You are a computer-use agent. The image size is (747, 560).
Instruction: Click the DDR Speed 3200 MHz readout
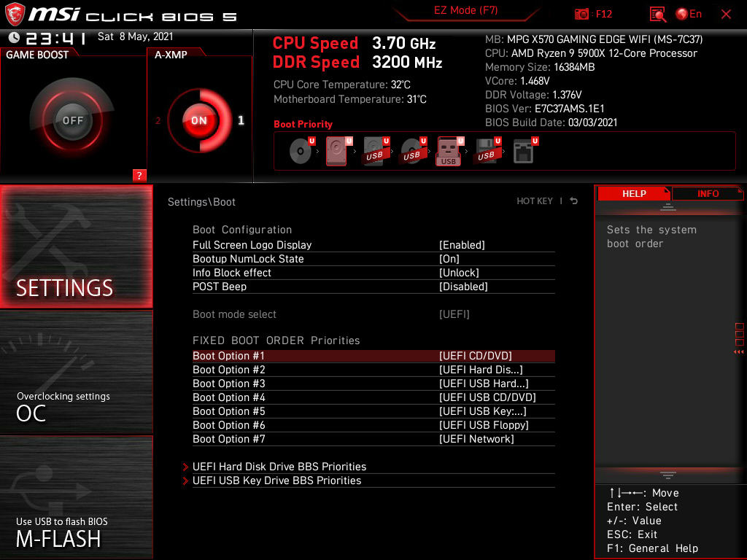point(357,63)
